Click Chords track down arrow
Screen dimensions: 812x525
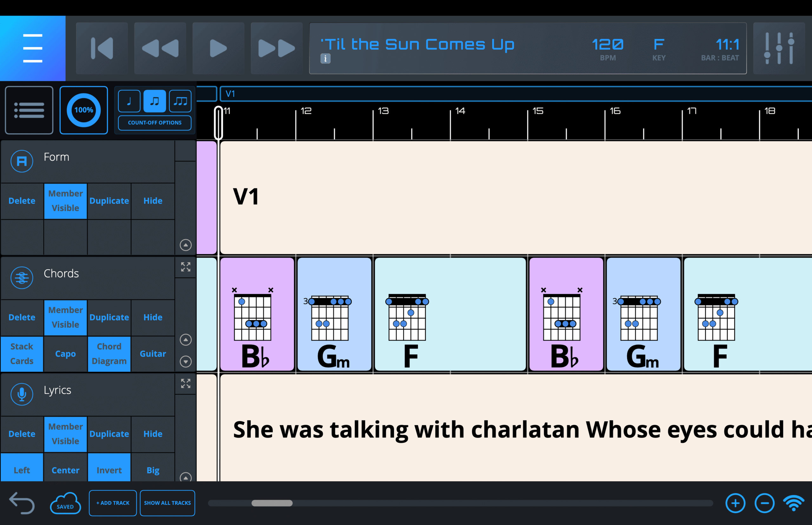pyautogui.click(x=186, y=361)
